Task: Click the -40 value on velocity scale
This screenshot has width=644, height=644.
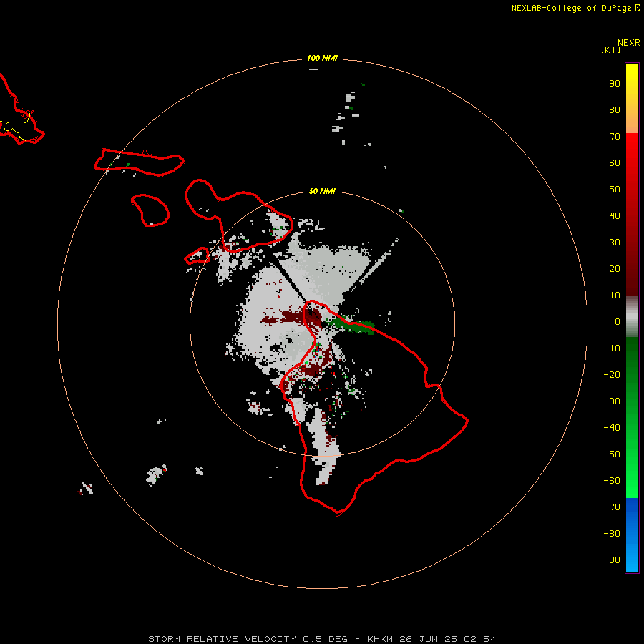Action: click(612, 428)
